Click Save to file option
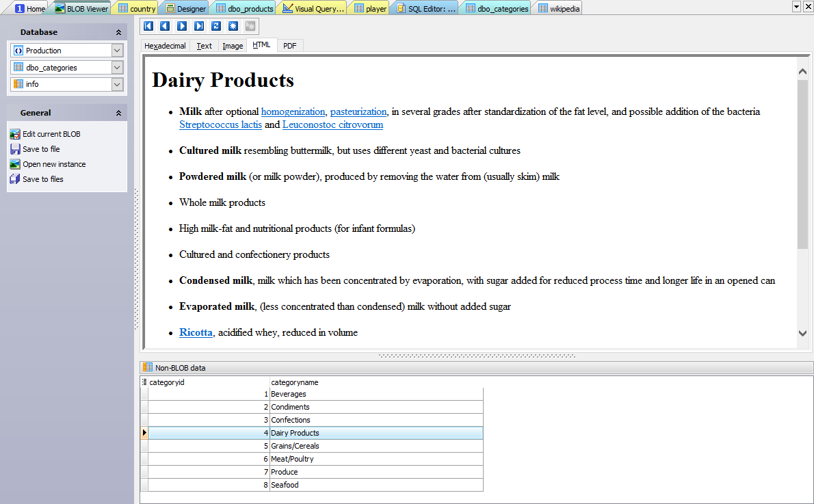Viewport: 814px width, 504px height. click(x=41, y=149)
